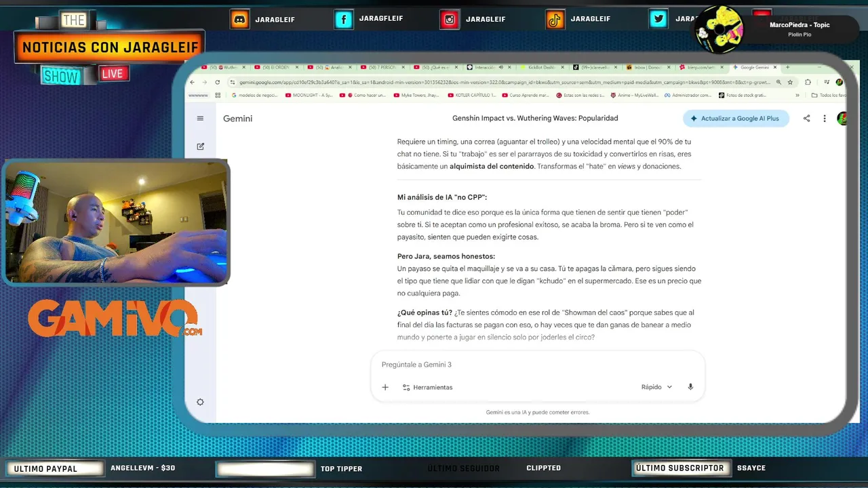868x488 pixels.
Task: Reload the page with the refresh icon
Action: (217, 82)
